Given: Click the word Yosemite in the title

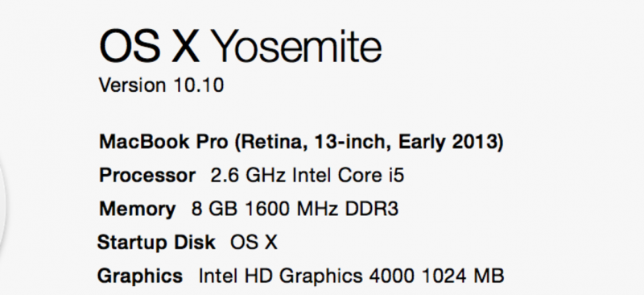Looking at the screenshot, I should (x=298, y=48).
